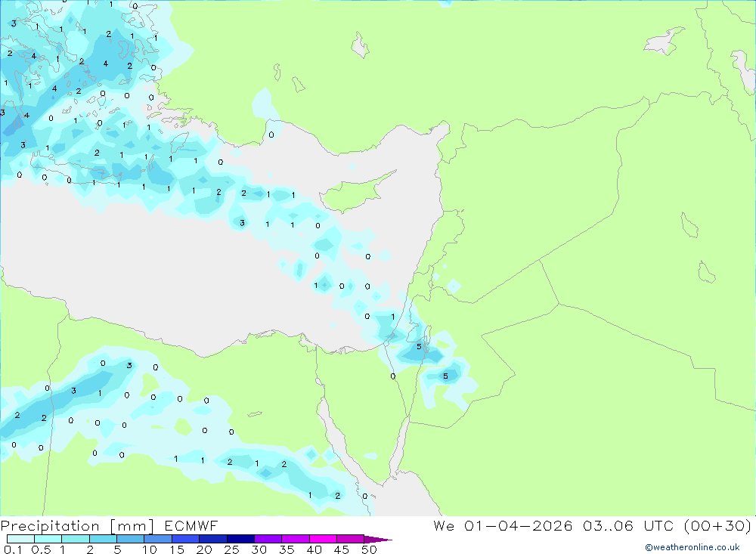Viewport: 756px width, 554px height.
Task: Click the navy swatch between 25 and 30
Action: pyautogui.click(x=240, y=539)
